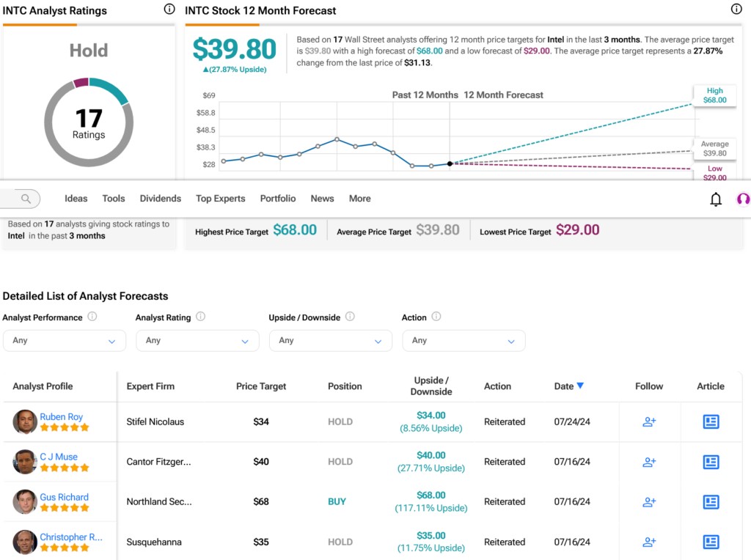Click C J Muse profile photo

tap(25, 462)
